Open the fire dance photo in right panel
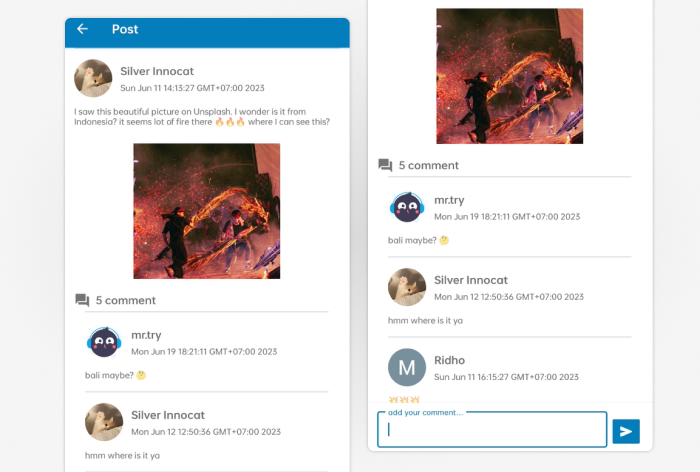The height and width of the screenshot is (472, 700). 509,76
